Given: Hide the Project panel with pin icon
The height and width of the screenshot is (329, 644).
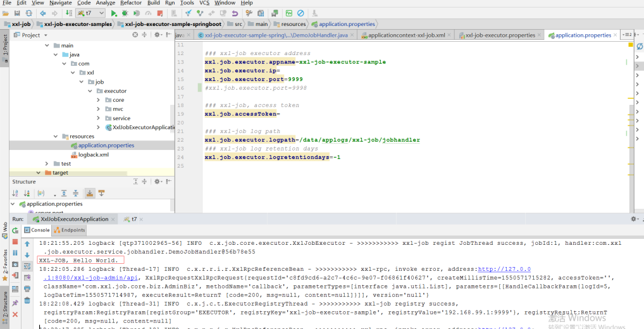Looking at the screenshot, I should 168,35.
